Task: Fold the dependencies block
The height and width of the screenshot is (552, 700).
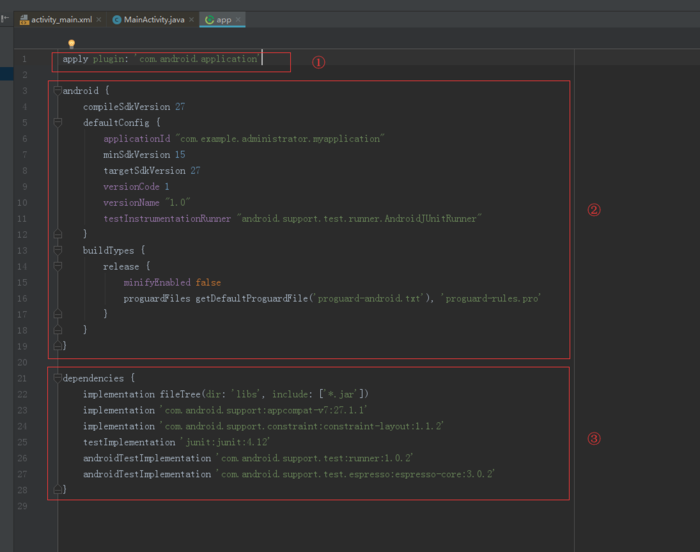Action: pos(58,378)
